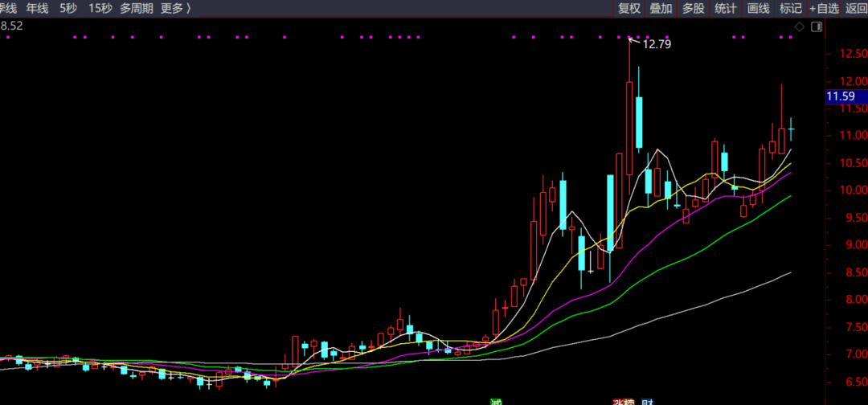Screen dimensions: 868x405
Task: Add stock via +自选 button
Action: 824,8
